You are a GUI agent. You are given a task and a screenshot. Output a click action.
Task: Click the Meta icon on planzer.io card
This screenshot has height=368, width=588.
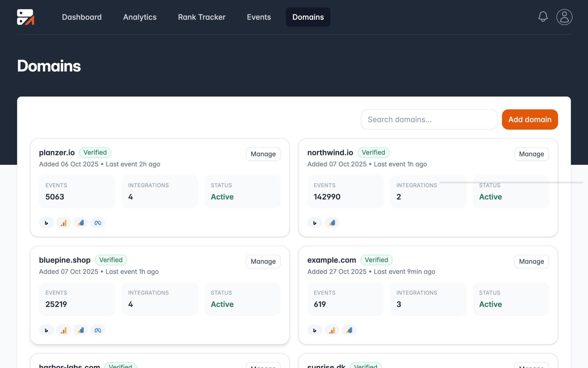(98, 223)
